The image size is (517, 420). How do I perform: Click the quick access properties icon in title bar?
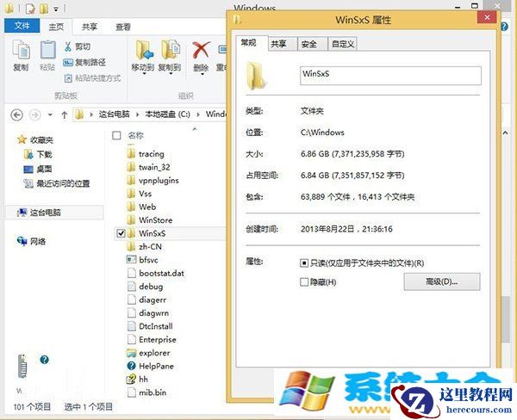pyautogui.click(x=30, y=9)
